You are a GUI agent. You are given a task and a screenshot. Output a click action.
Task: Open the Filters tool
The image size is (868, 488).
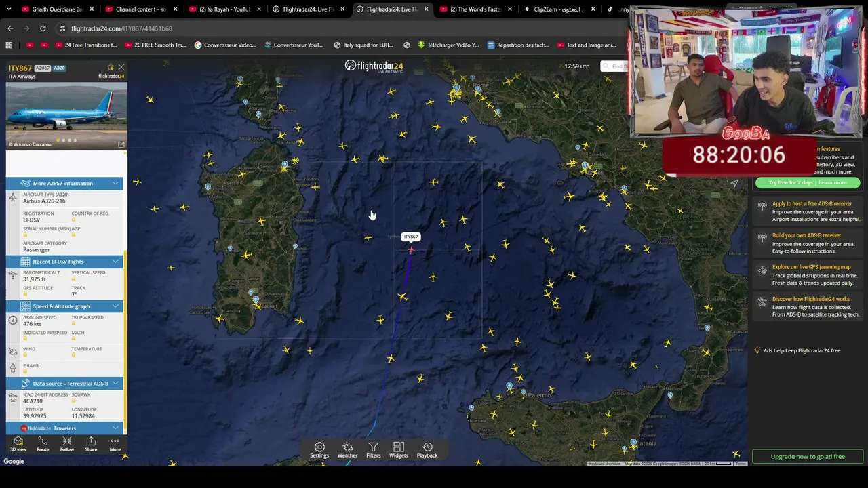374,450
